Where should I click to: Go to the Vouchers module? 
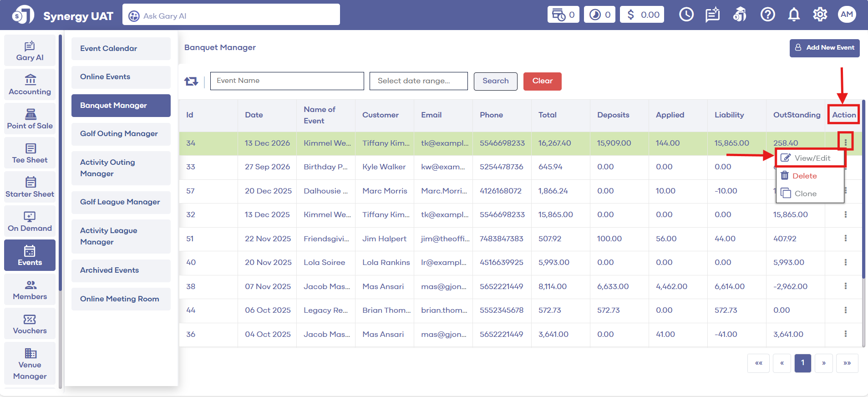[30, 324]
